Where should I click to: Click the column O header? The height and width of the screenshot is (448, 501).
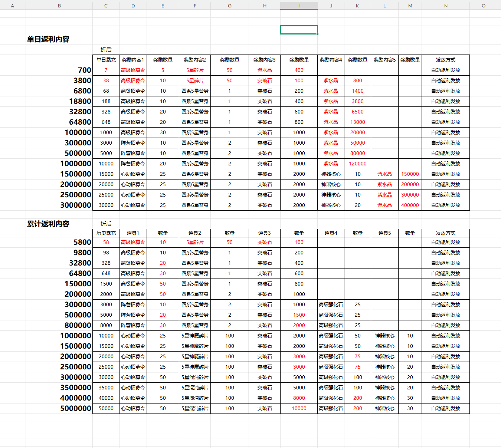click(x=484, y=6)
